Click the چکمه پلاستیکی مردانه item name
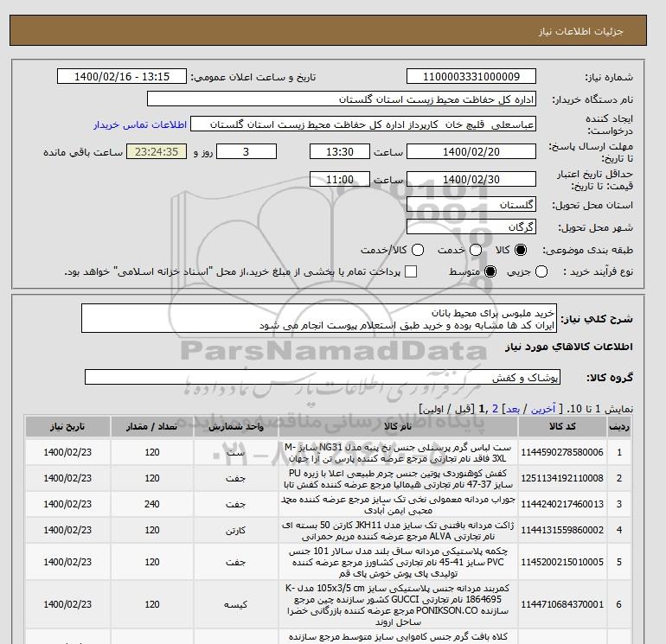666x644 pixels. coord(398,562)
